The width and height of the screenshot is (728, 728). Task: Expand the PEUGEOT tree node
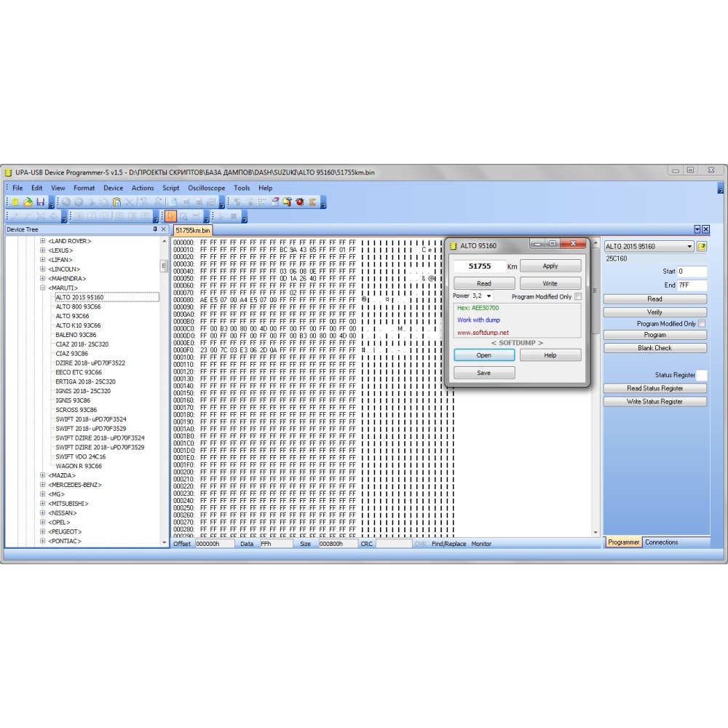point(43,531)
